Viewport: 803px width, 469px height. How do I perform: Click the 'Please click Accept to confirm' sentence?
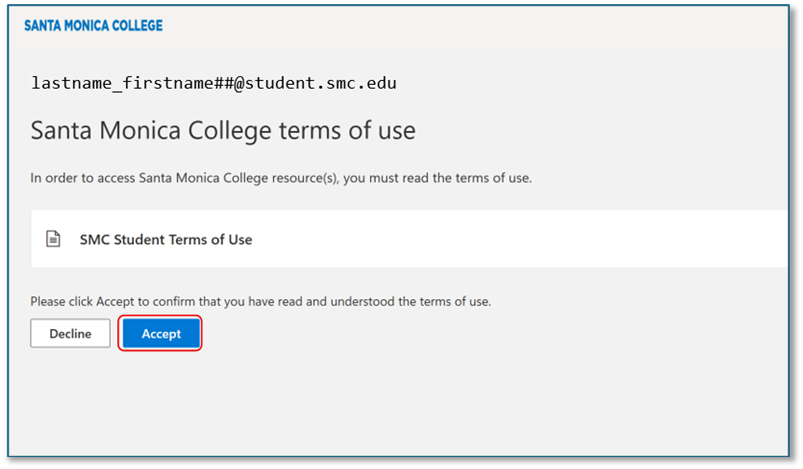click(x=260, y=300)
